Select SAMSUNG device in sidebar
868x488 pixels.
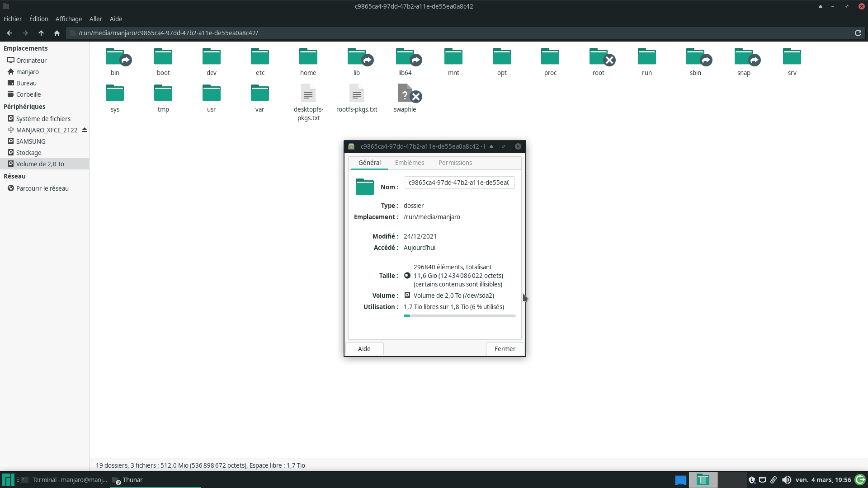pos(31,141)
